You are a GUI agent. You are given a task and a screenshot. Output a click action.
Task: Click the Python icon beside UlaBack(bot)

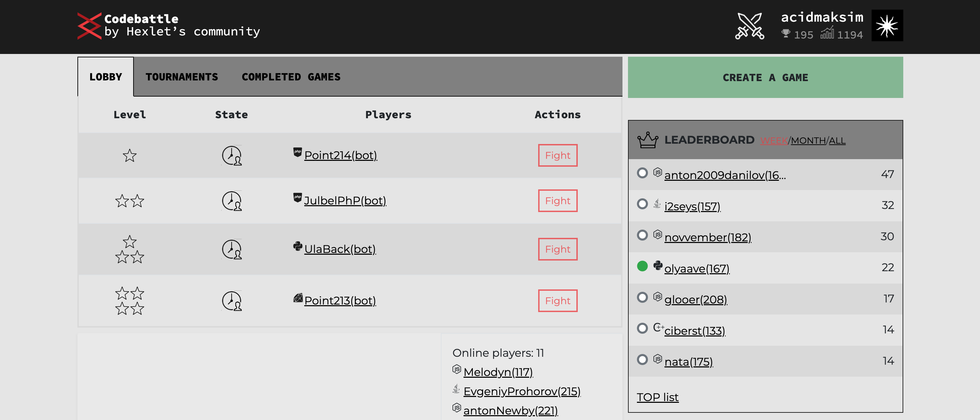298,246
